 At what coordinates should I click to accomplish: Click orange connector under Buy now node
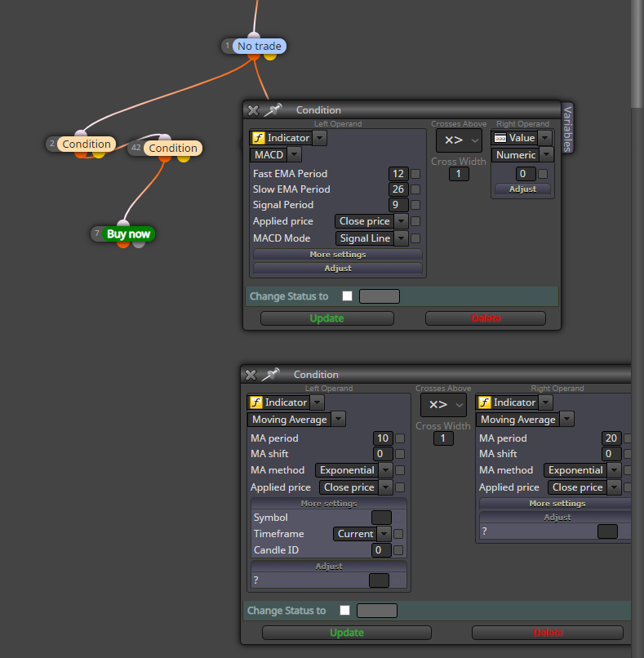click(123, 244)
